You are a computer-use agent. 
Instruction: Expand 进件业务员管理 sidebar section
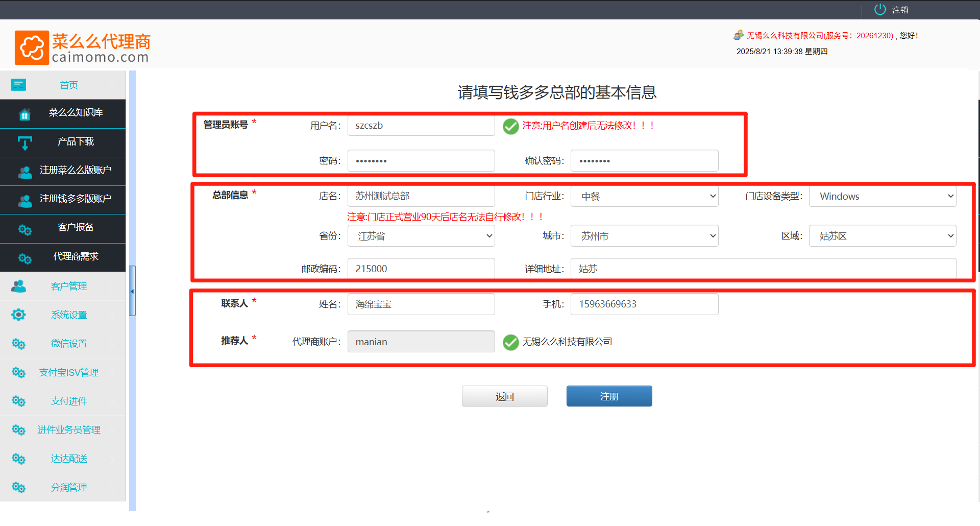click(63, 430)
